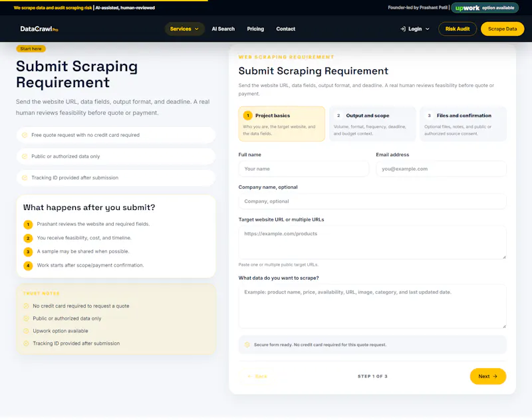Click the DataCrawl Pro logo

39,29
